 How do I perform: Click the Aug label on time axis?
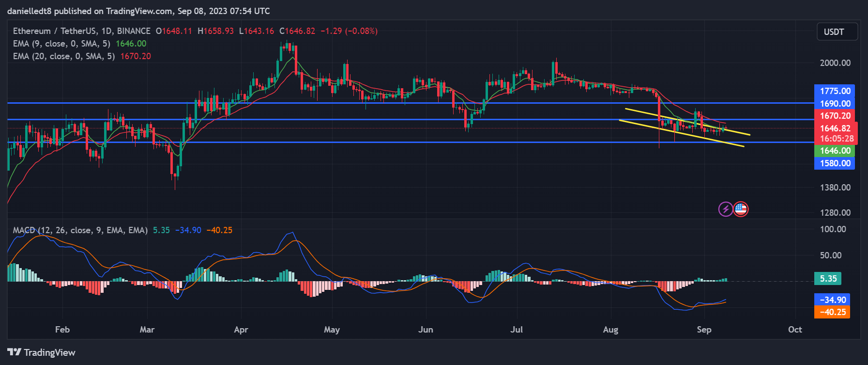click(610, 330)
